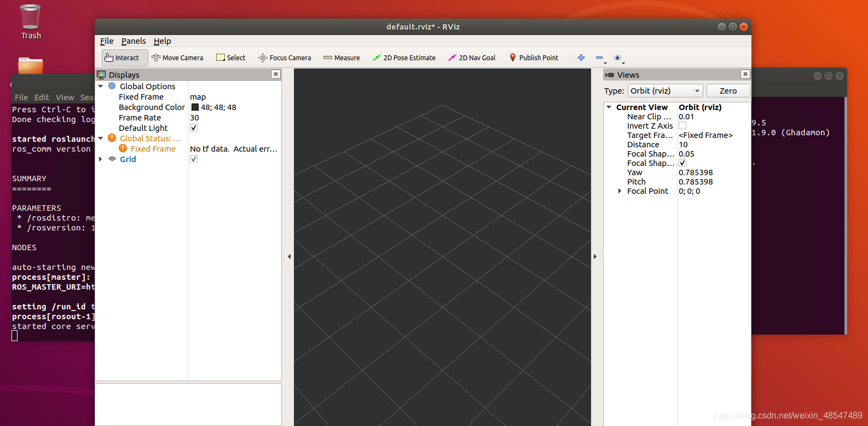Expand the Focal Point property
The height and width of the screenshot is (426, 868).
click(x=620, y=191)
